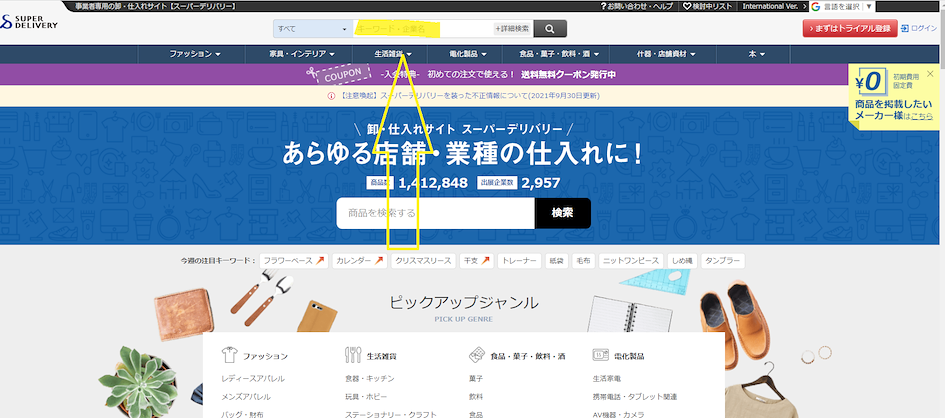Viewport: 945px width, 418px height.
Task: Select the ニットワンピース keyword tag
Action: (x=631, y=261)
